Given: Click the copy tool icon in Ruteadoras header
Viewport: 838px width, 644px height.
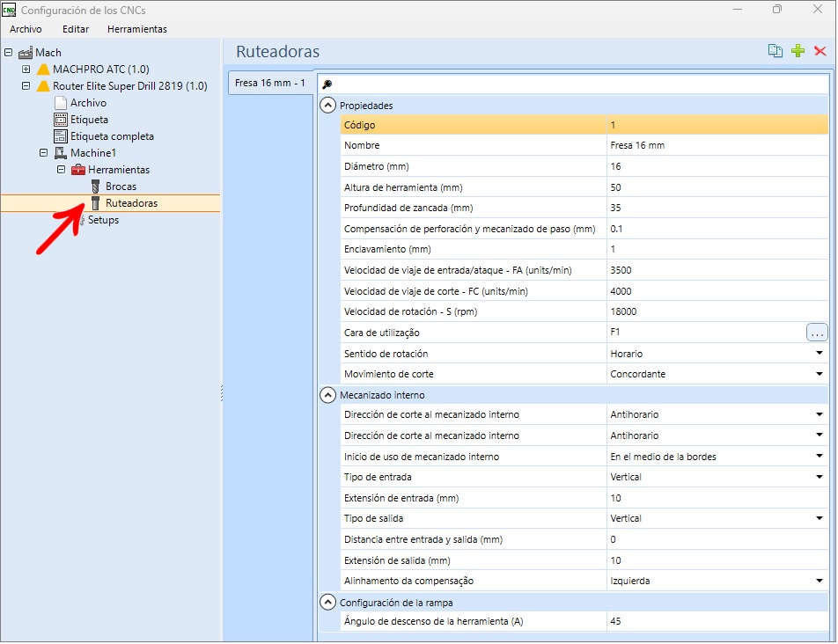Looking at the screenshot, I should coord(775,51).
